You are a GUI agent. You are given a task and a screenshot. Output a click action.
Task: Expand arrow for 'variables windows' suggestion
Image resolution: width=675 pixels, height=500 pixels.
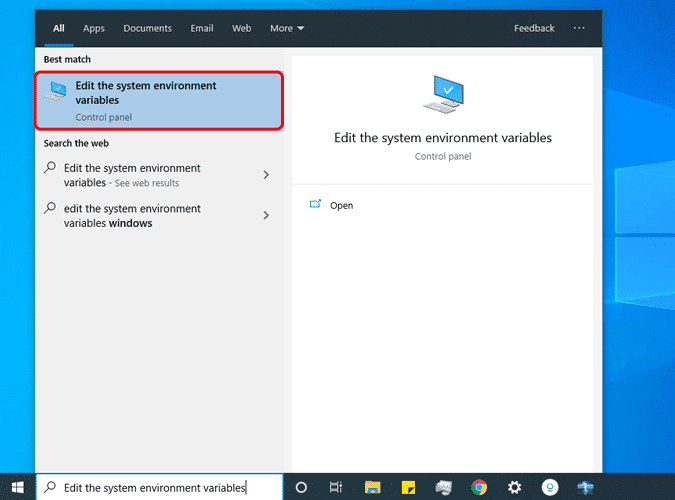tap(266, 215)
